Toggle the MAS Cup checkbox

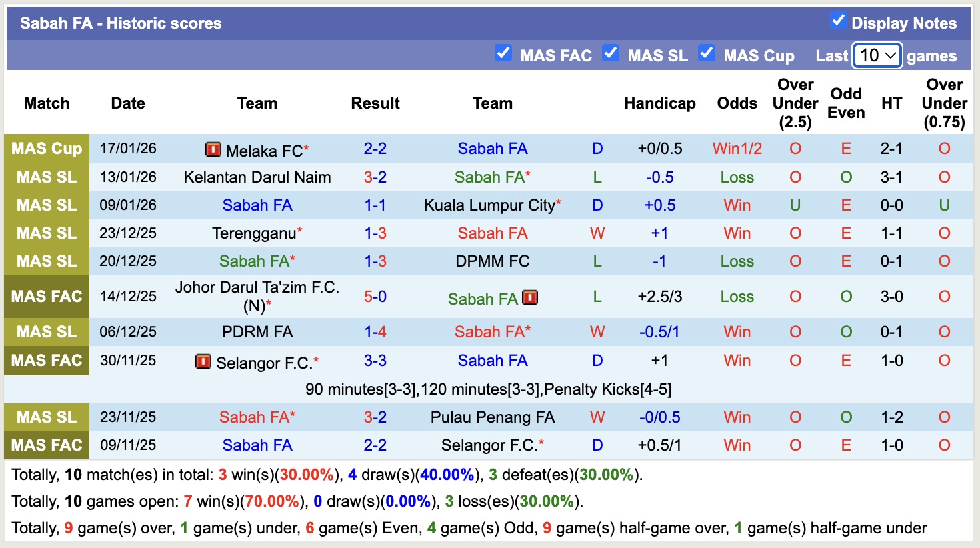(x=707, y=53)
